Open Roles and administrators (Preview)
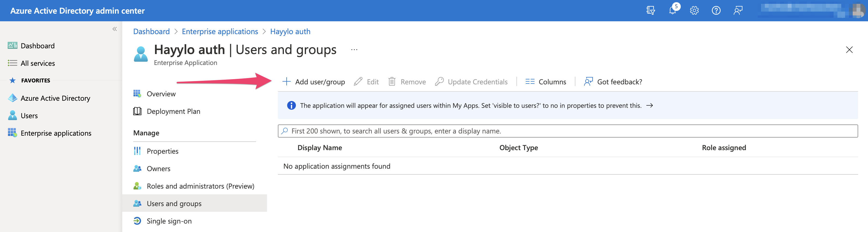The width and height of the screenshot is (868, 232). (x=200, y=186)
